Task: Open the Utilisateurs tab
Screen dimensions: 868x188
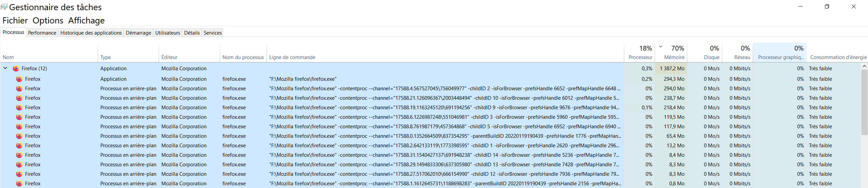Action: [x=167, y=33]
